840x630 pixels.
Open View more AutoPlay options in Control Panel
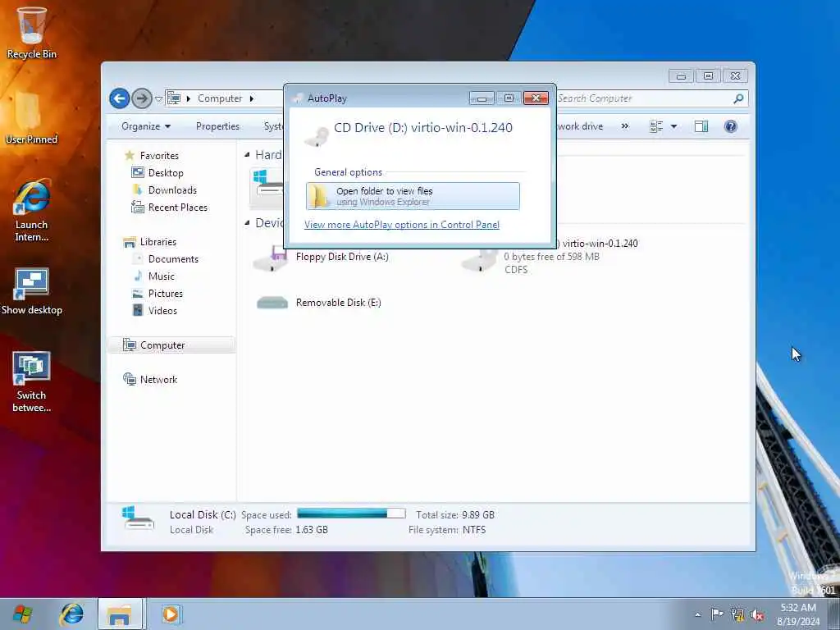coord(402,225)
